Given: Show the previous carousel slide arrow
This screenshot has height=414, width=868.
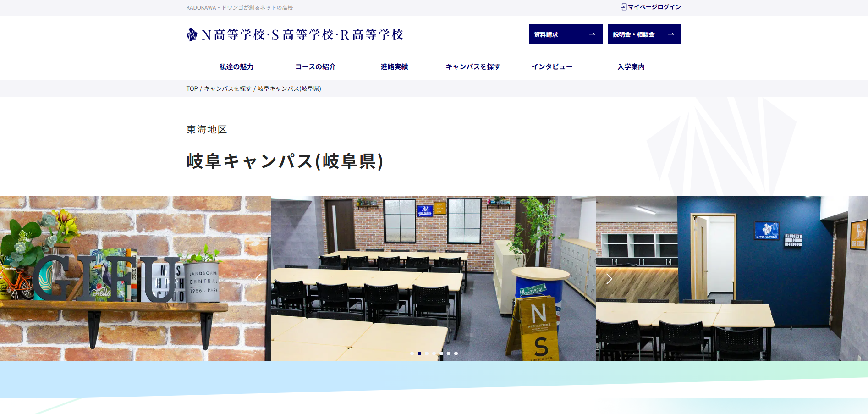Looking at the screenshot, I should click(x=258, y=278).
